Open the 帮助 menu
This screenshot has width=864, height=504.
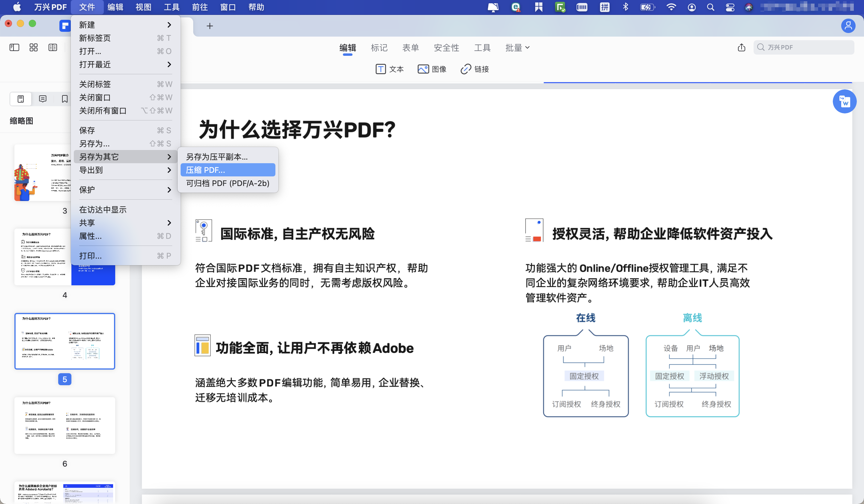[256, 7]
